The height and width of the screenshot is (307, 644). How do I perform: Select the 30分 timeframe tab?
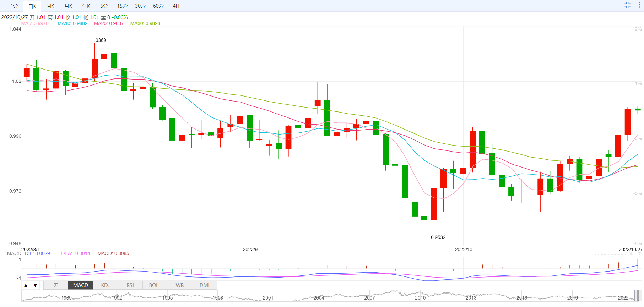(140, 6)
